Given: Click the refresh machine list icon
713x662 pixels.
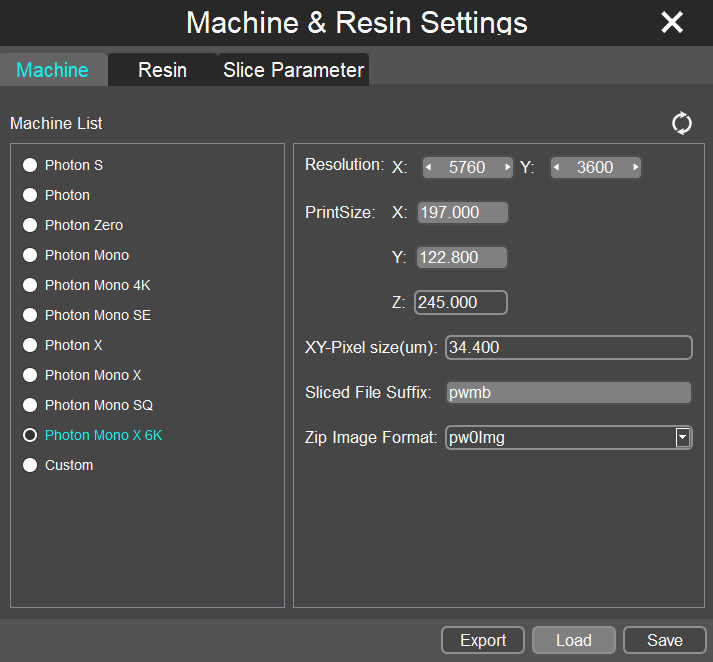Looking at the screenshot, I should [682, 123].
